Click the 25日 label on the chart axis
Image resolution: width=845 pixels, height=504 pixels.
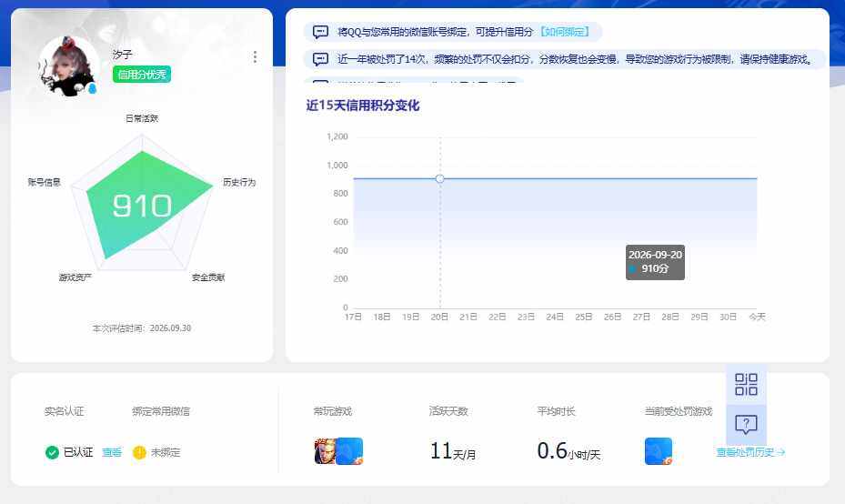(584, 317)
